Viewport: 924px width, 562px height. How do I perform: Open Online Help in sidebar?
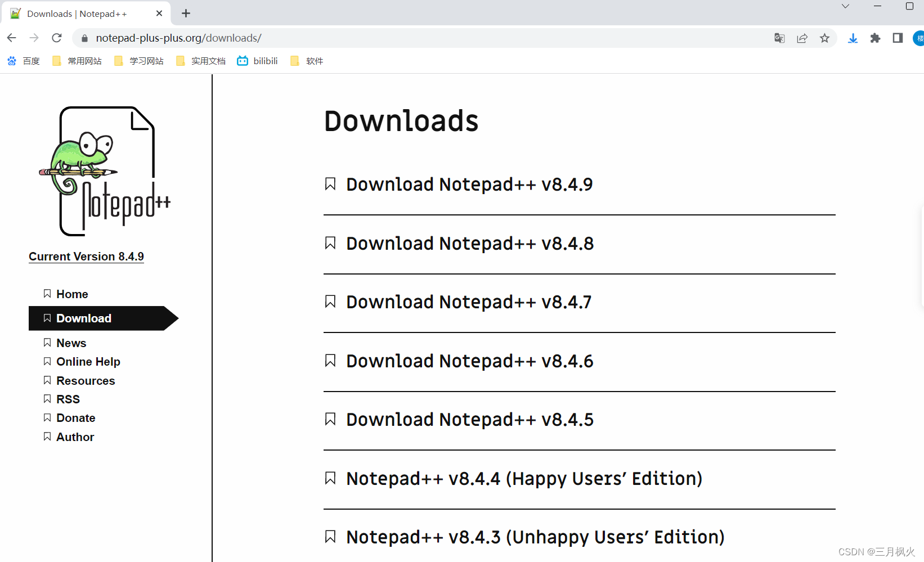tap(88, 362)
